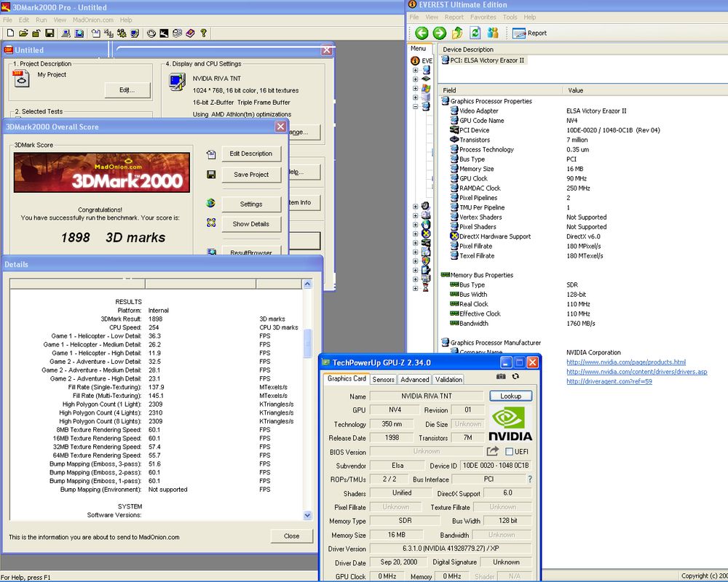The width and height of the screenshot is (728, 582).
Task: Click the Value column header in EVEREST
Action: (645, 90)
